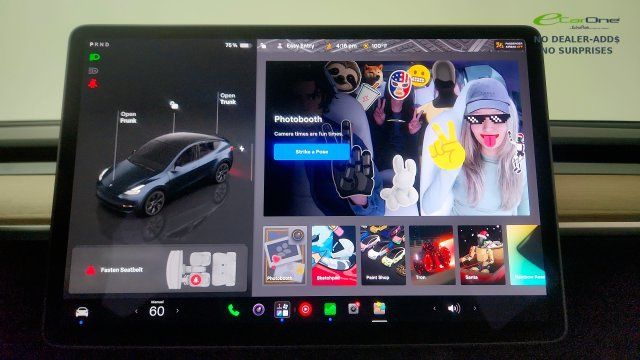The height and width of the screenshot is (360, 640).
Task: Tap the red seatbelt warning indicator
Action: pos(93,84)
